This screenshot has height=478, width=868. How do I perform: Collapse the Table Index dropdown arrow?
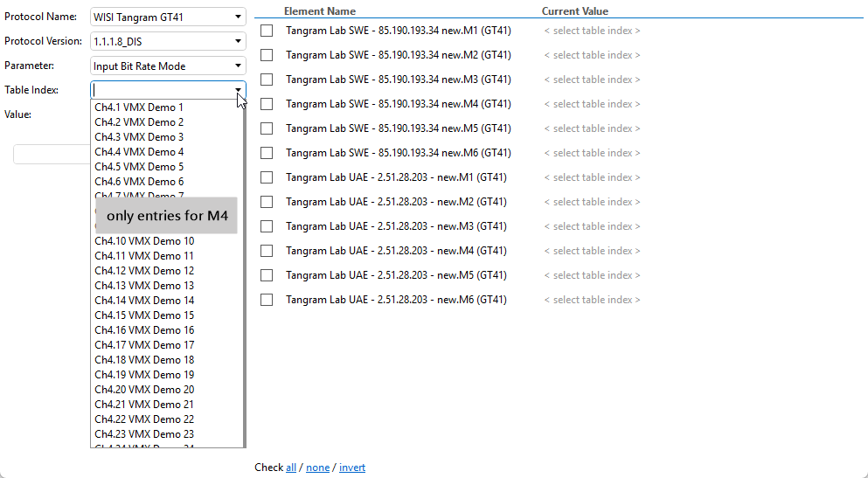click(238, 90)
